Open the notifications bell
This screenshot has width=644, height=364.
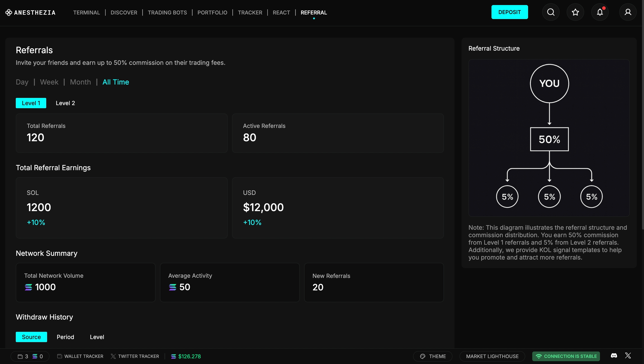click(x=600, y=12)
